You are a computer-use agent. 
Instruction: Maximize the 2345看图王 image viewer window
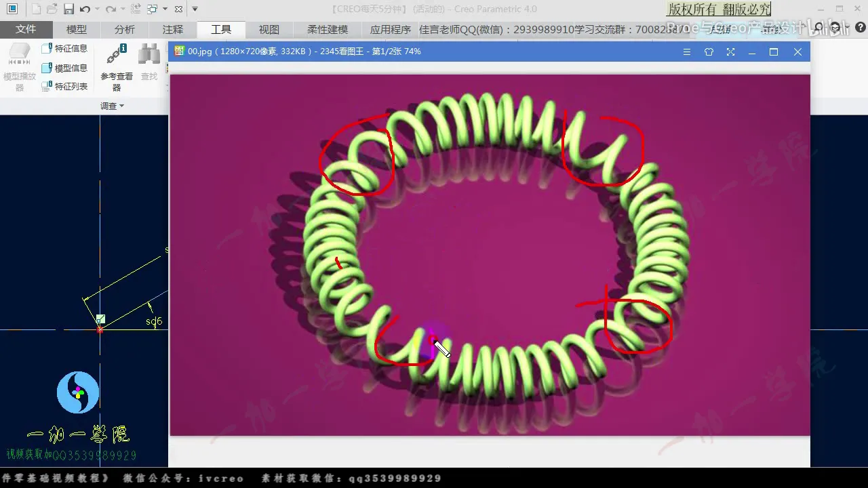pyautogui.click(x=774, y=52)
